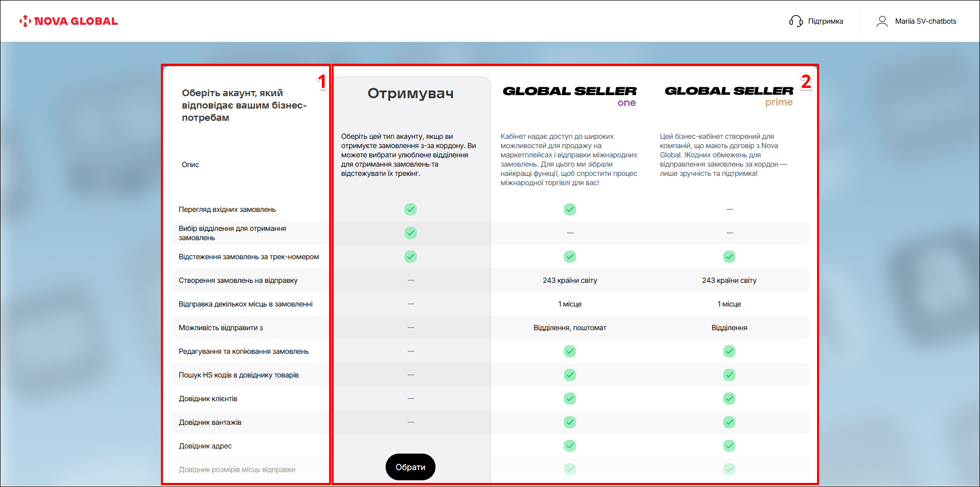980x487 pixels.
Task: Click Seller One checkmark for Довідник вантажів
Action: (x=570, y=422)
